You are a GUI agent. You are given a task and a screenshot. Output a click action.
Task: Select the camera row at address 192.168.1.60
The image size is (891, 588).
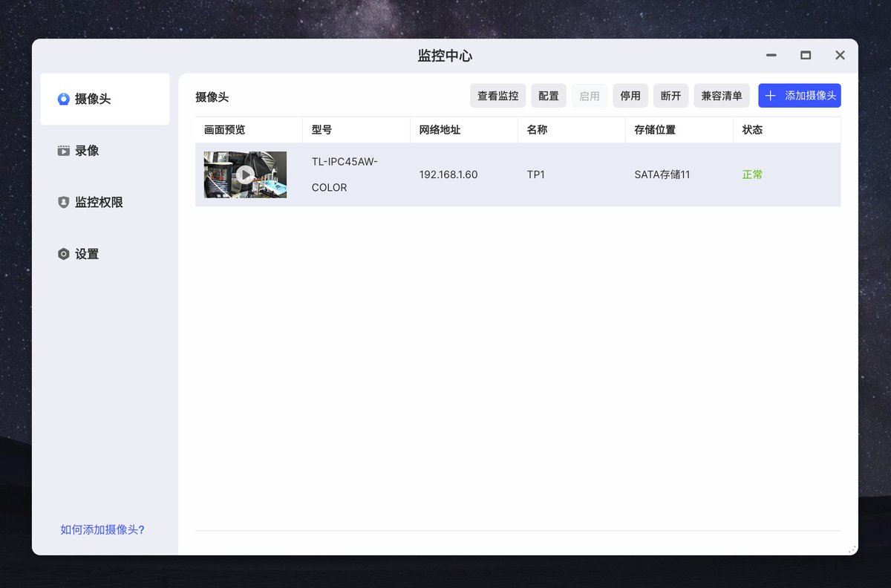click(x=448, y=174)
